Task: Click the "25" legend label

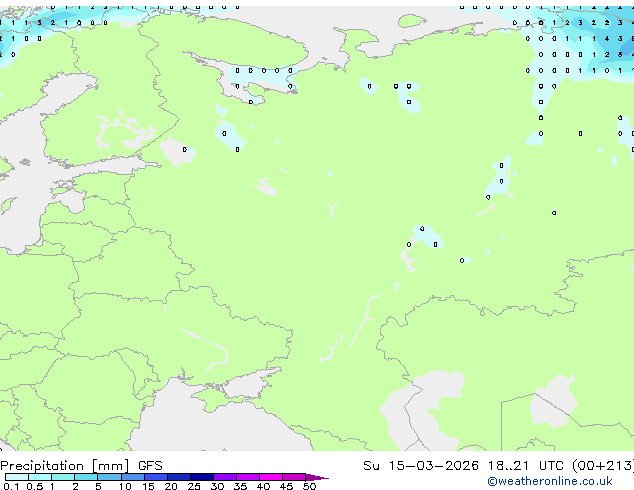Action: click(194, 486)
